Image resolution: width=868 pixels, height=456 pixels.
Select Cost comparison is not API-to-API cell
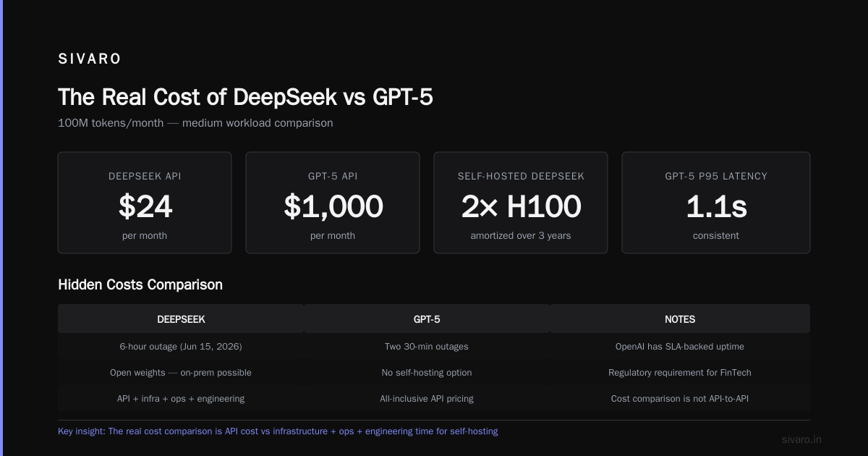680,399
